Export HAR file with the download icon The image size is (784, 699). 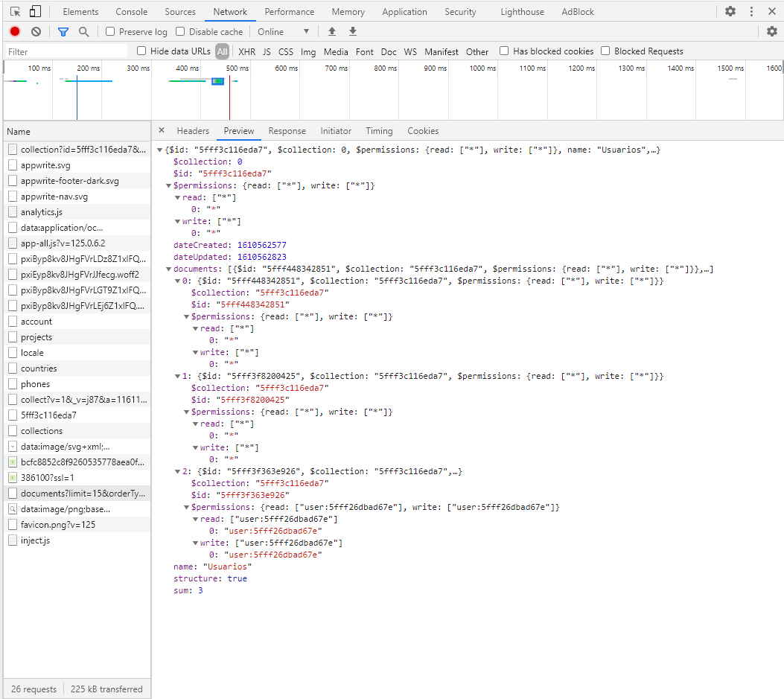(352, 31)
